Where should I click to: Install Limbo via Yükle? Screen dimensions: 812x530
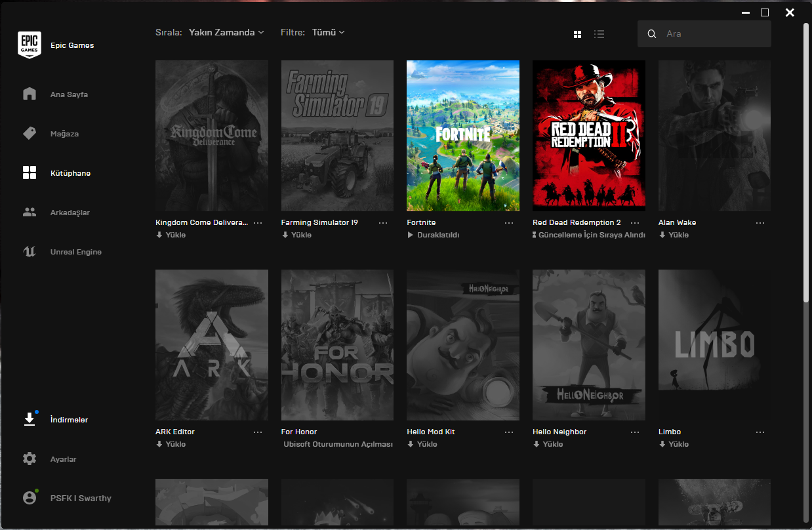pos(674,444)
